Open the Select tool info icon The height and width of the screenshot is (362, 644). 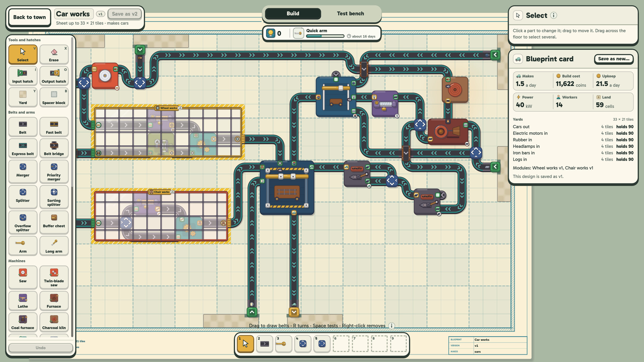tap(554, 15)
